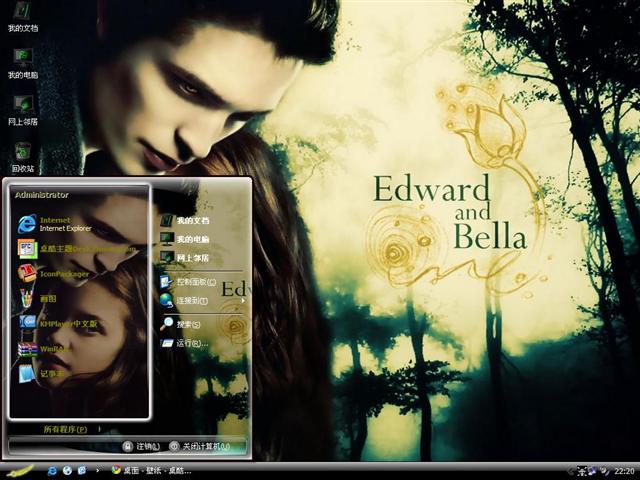This screenshot has height=480, width=640.
Task: Launch Internet Explorer from Start menu
Action: (55, 224)
